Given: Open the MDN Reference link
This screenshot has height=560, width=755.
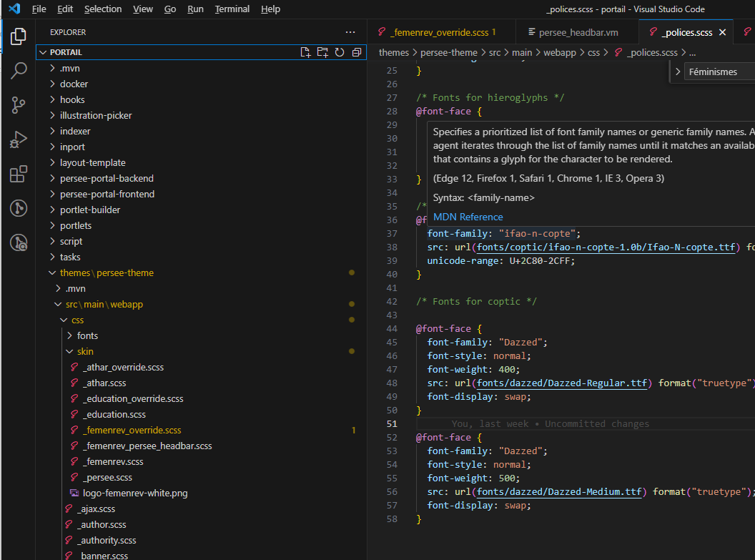Looking at the screenshot, I should (x=468, y=217).
